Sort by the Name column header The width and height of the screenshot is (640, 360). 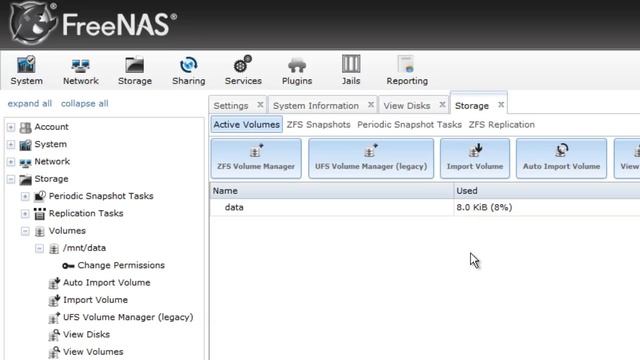pyautogui.click(x=332, y=191)
